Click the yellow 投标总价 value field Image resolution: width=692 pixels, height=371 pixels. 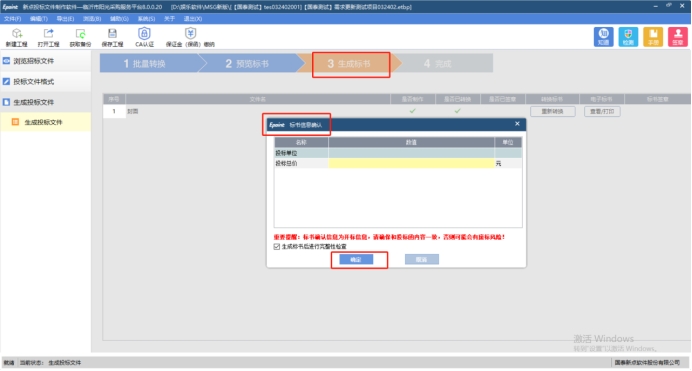point(411,163)
